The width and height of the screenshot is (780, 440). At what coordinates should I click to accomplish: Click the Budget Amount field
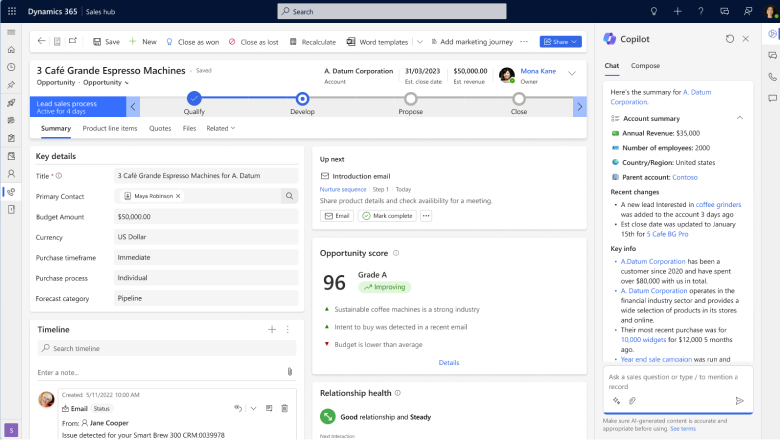click(x=206, y=217)
